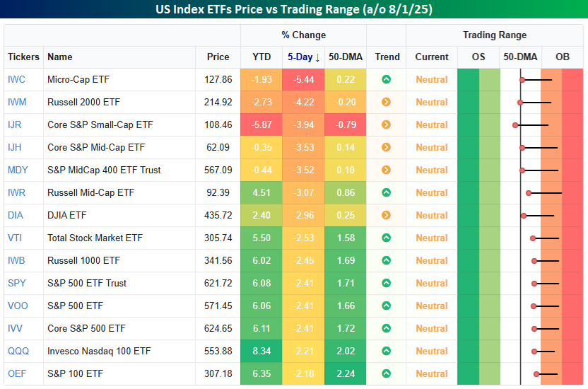The height and width of the screenshot is (389, 588).
Task: Click the green up-trend icon for IWC
Action: [386, 79]
